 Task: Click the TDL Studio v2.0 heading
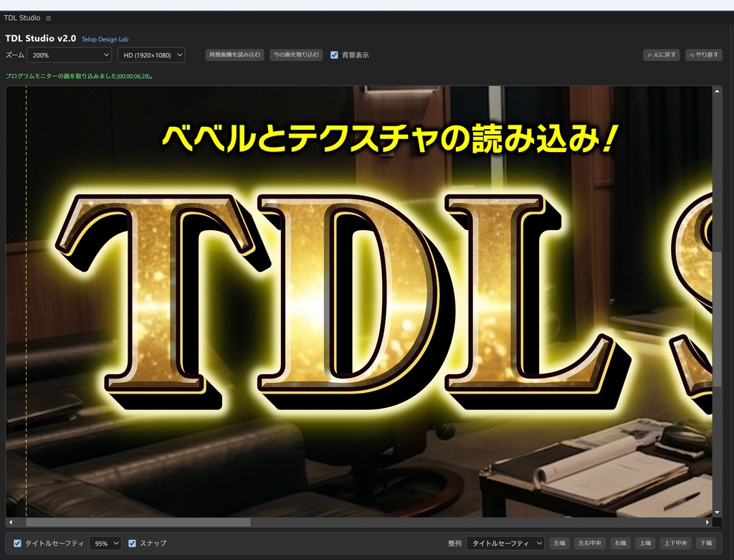coord(41,39)
